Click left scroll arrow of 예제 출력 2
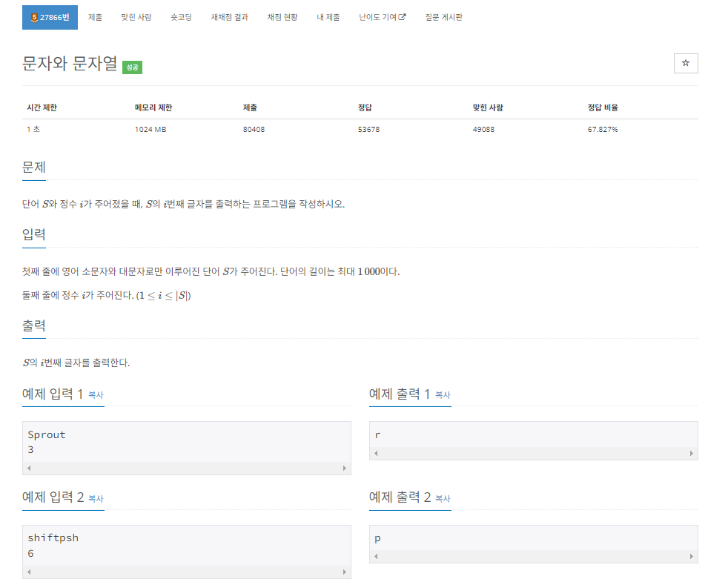Screen dimensions: 728x579 (x=376, y=556)
